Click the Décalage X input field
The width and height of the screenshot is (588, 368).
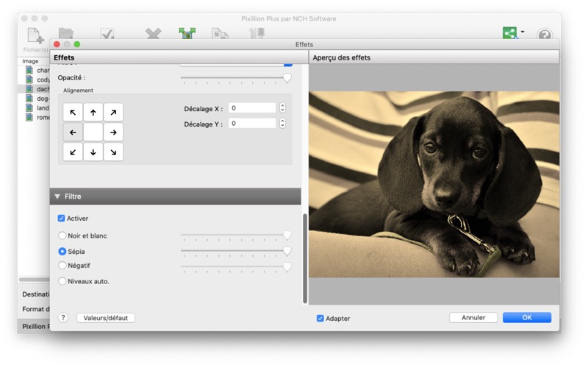(x=252, y=108)
